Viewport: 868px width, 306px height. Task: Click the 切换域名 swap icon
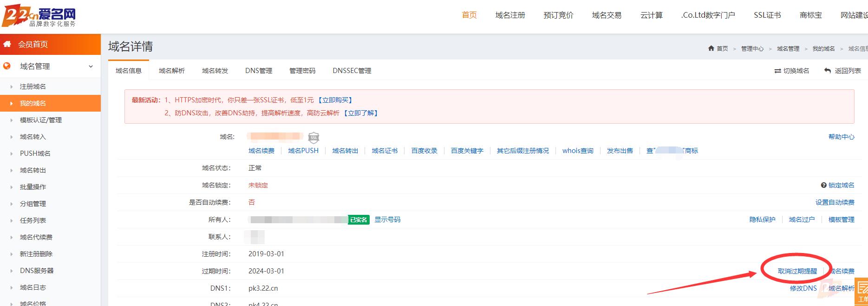pyautogui.click(x=777, y=71)
